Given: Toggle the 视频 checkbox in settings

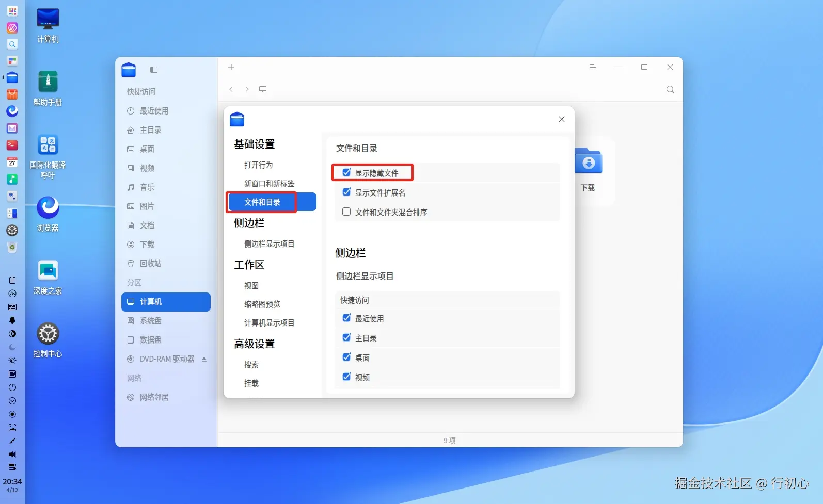Looking at the screenshot, I should tap(346, 377).
